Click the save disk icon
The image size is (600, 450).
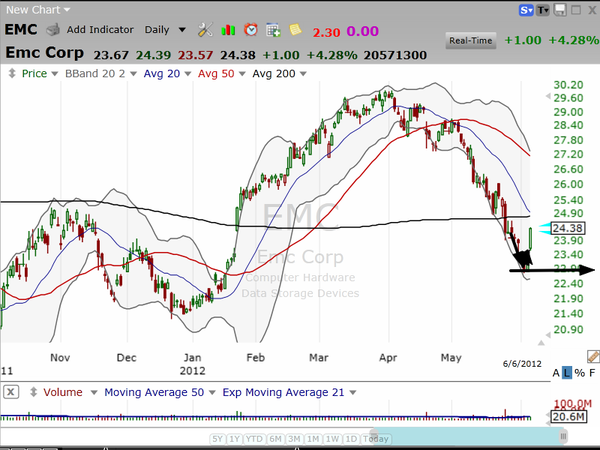click(x=560, y=10)
